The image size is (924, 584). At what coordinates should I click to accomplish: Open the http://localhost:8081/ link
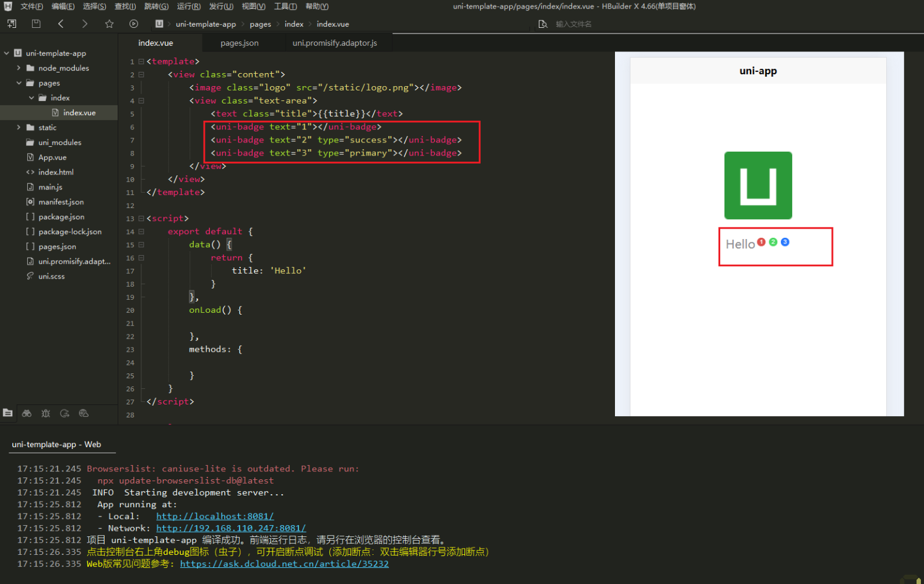[x=215, y=516]
